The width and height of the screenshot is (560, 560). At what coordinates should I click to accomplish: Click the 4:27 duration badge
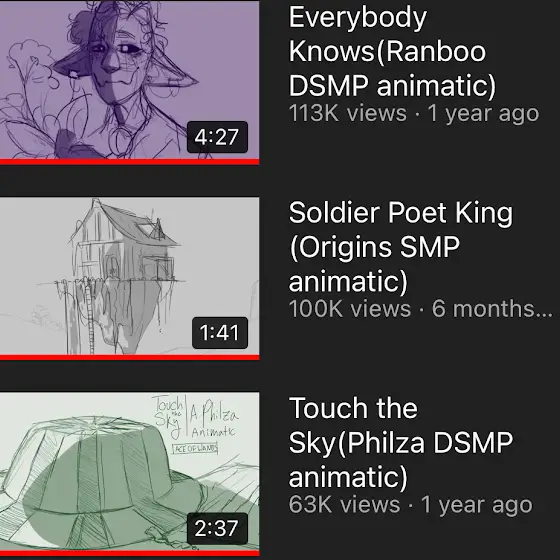point(217,137)
